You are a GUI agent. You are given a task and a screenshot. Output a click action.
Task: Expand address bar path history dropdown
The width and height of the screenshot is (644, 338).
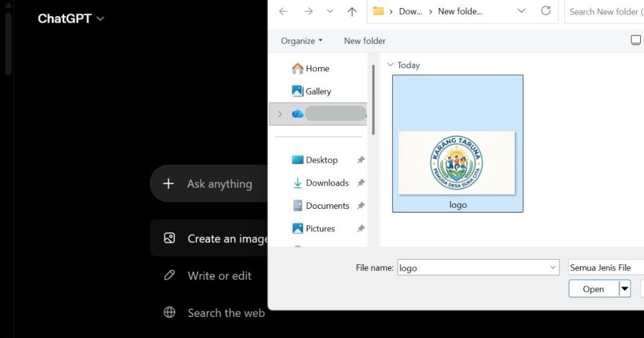(521, 11)
